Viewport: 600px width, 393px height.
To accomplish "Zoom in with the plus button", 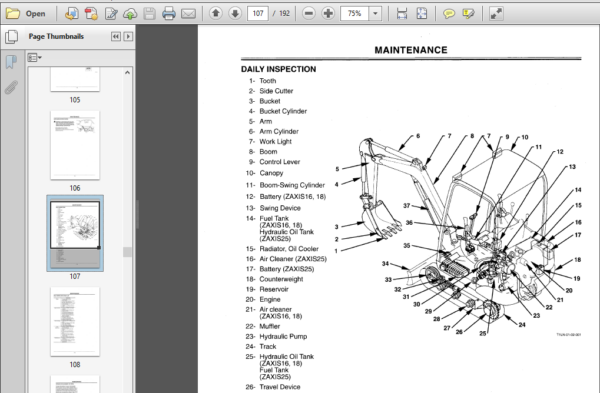I will (328, 14).
